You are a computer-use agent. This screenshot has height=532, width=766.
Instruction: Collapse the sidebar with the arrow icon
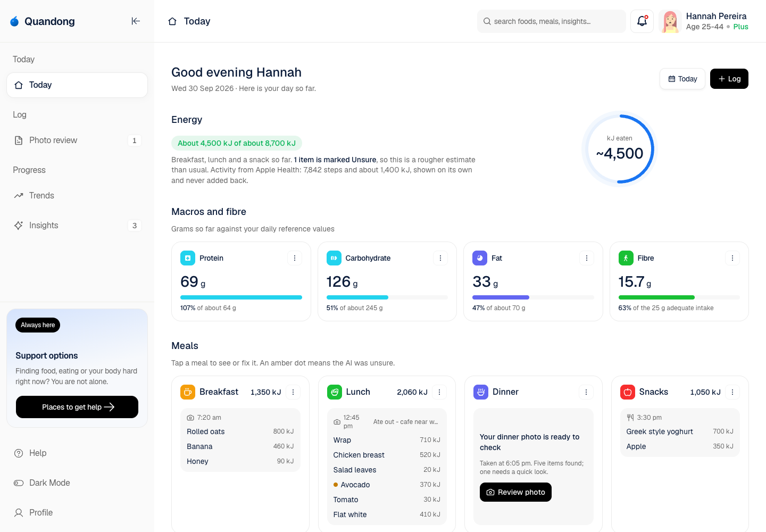tap(136, 21)
